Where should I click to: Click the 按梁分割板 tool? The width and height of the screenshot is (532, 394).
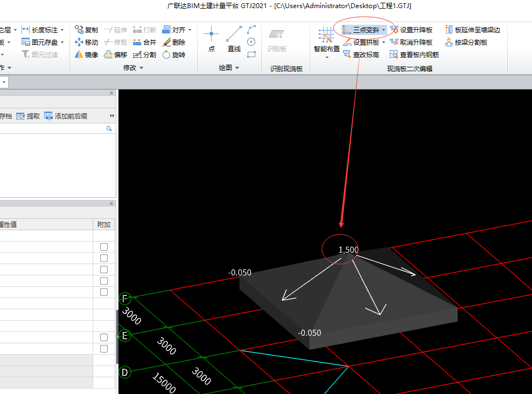click(466, 42)
